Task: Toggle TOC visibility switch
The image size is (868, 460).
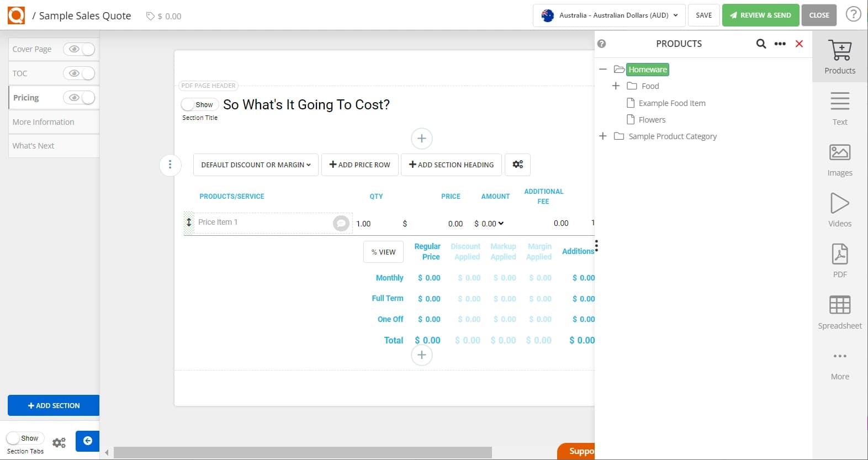Action: point(80,73)
